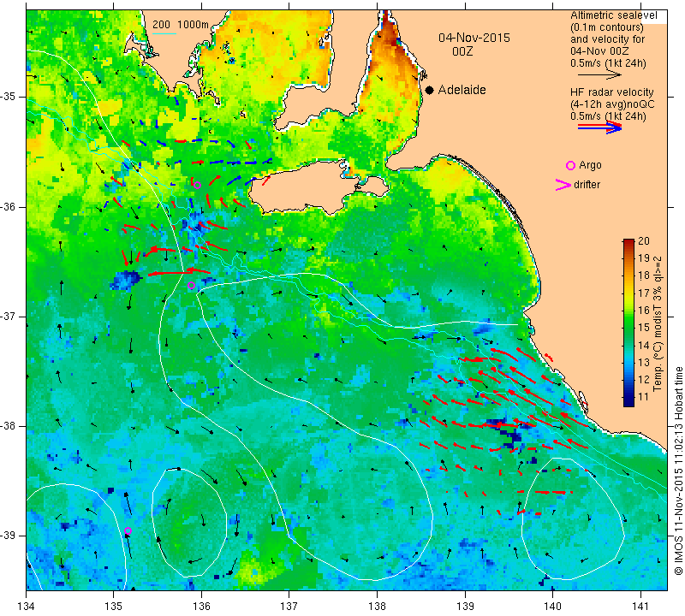Click the Argo float circle northwest of Kangaroo Island
Screen dimensions: 685x616
(197, 185)
